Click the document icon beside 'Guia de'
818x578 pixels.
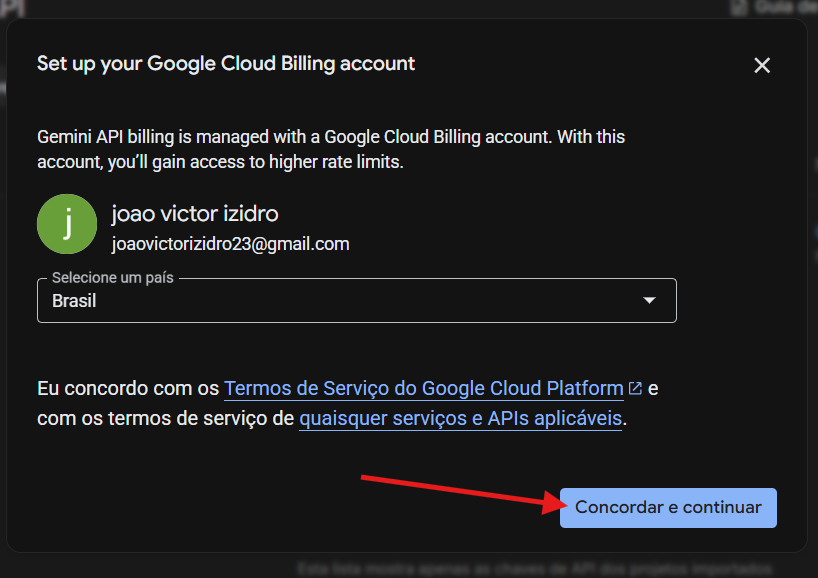click(739, 7)
